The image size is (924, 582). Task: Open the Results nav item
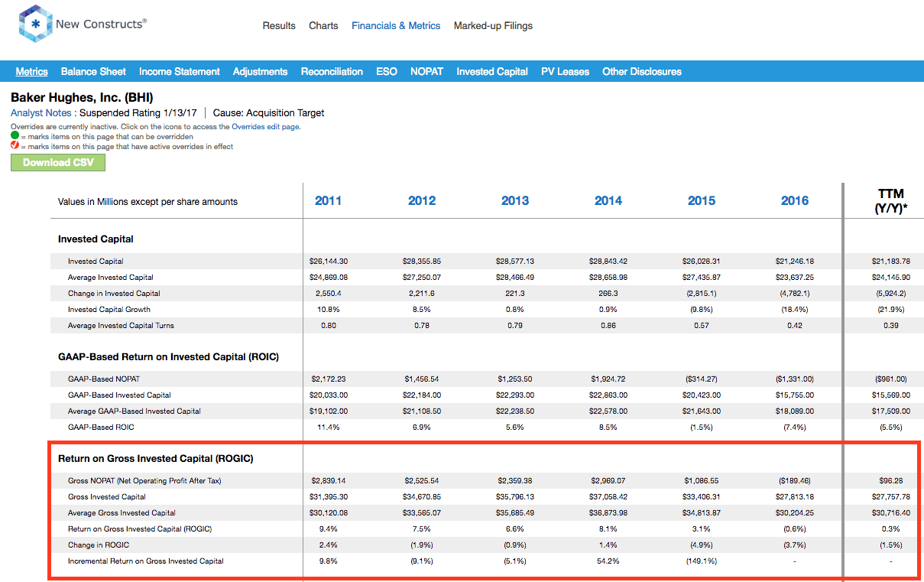coord(279,25)
